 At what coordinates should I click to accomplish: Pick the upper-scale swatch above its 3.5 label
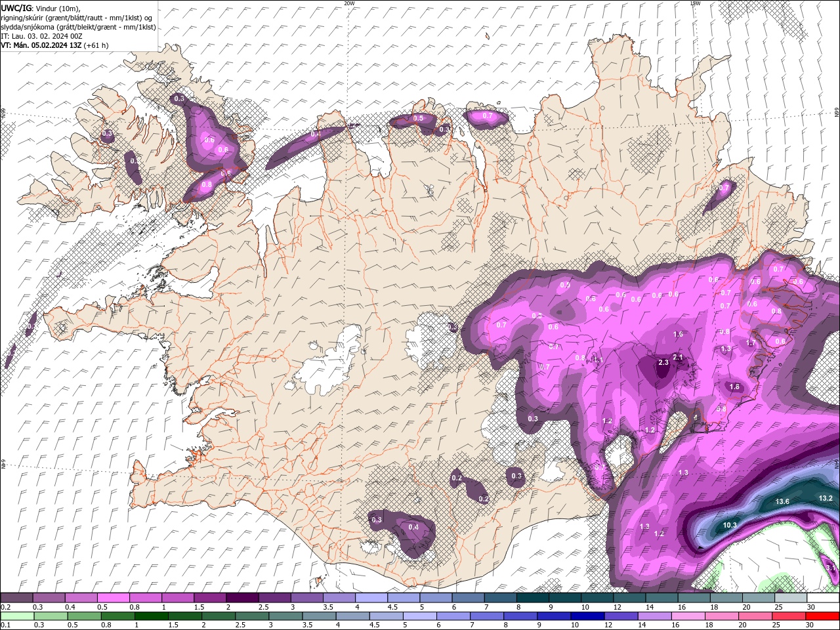(339, 598)
